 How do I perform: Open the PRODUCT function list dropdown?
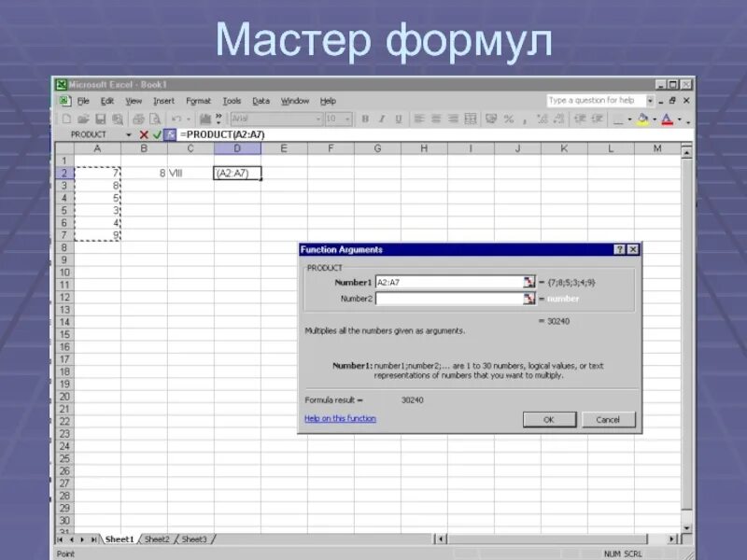pos(128,134)
